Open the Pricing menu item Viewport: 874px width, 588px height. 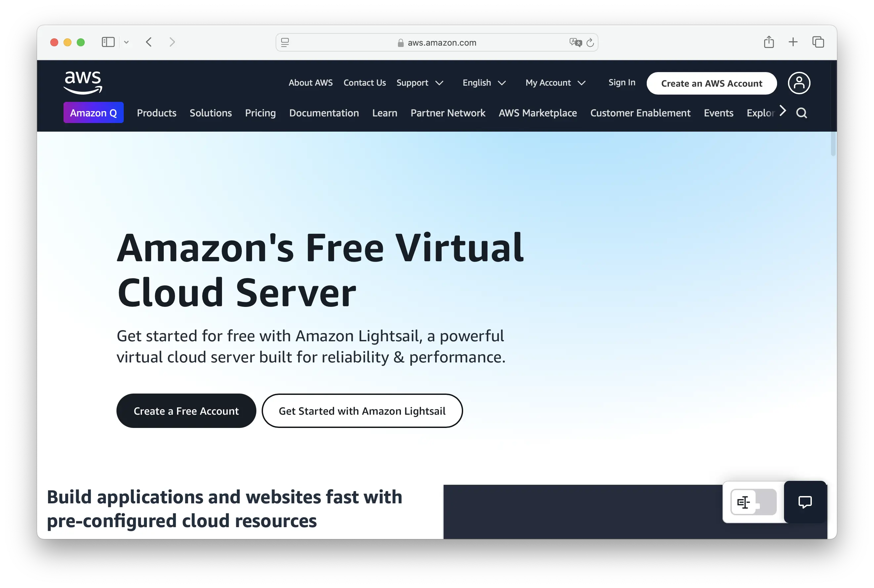[x=260, y=113]
